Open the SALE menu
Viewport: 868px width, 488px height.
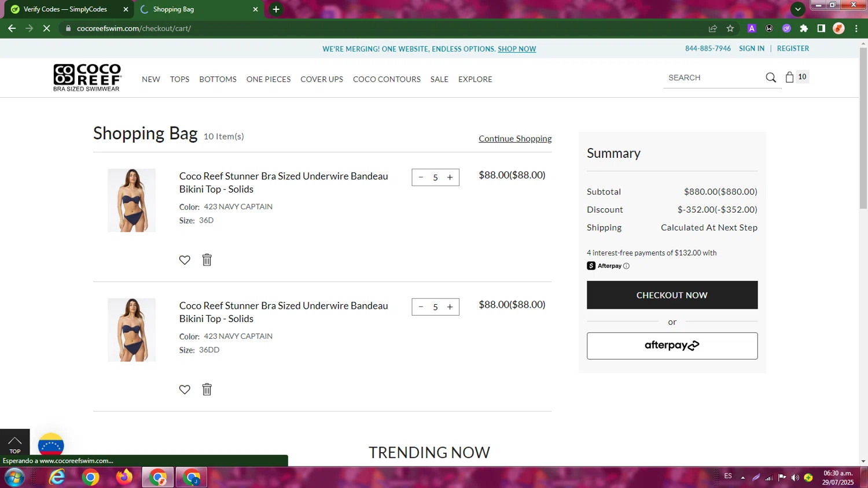[x=439, y=79]
